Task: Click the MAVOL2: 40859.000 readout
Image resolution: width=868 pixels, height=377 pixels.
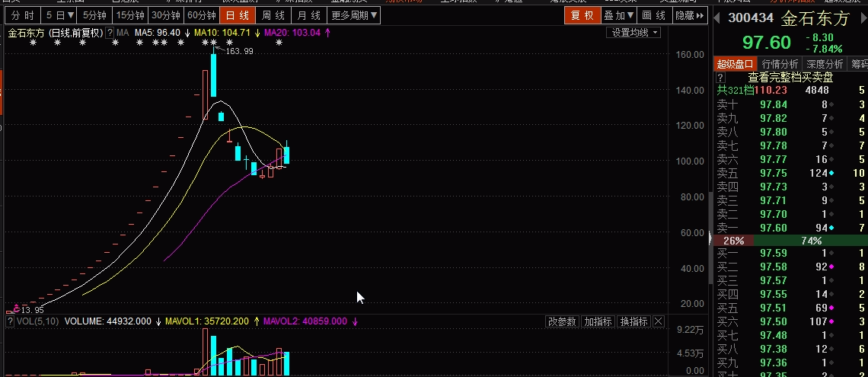Action: point(305,321)
